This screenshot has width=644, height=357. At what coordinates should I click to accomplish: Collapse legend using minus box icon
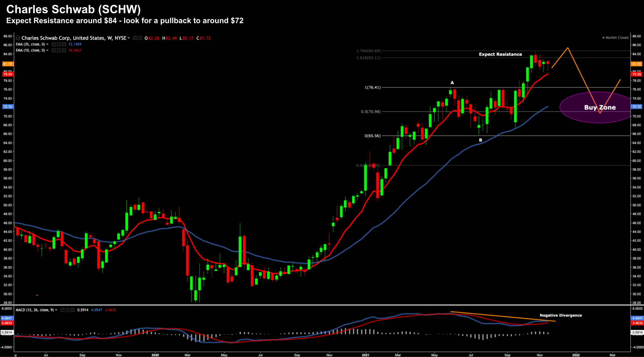[x=18, y=38]
